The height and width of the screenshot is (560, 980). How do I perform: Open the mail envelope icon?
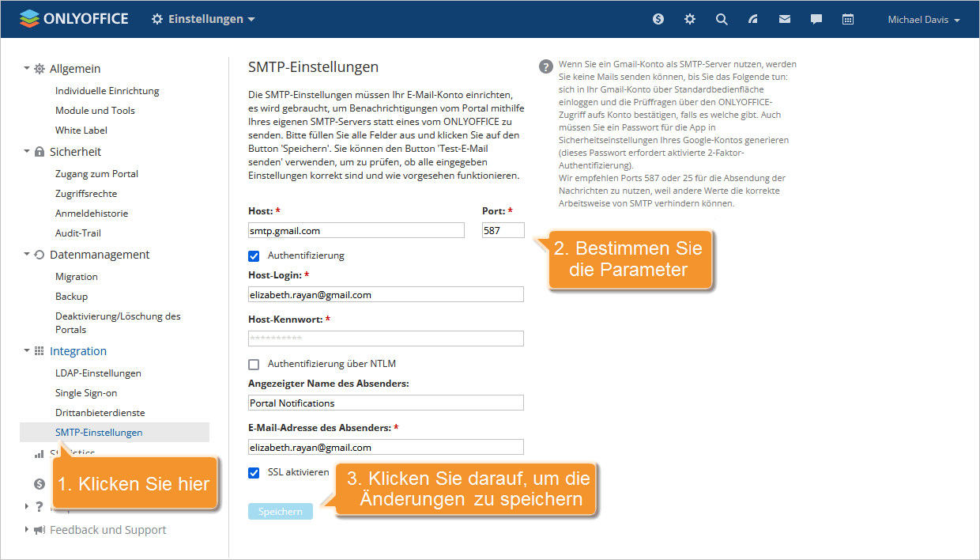(x=785, y=19)
